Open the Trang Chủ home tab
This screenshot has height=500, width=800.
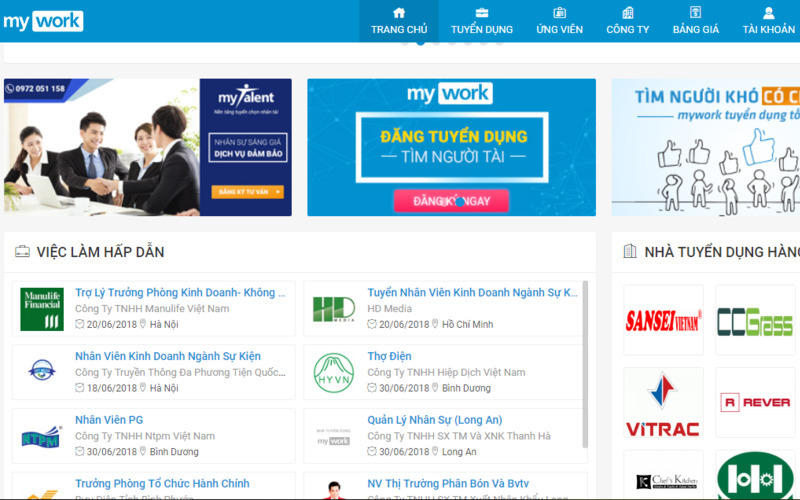tap(399, 21)
